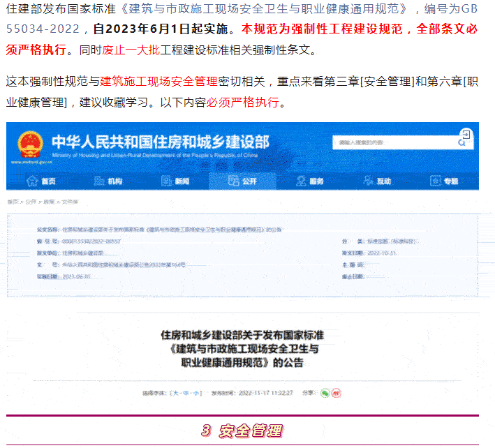Share via the red Weibo icon
The width and height of the screenshot is (495, 448).
(x=337, y=394)
